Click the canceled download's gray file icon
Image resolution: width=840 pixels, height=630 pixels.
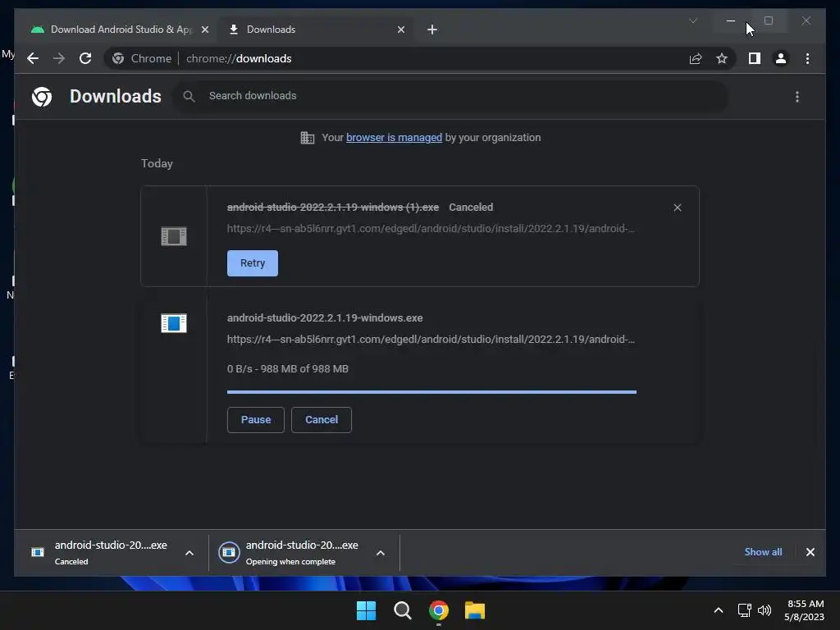174,235
